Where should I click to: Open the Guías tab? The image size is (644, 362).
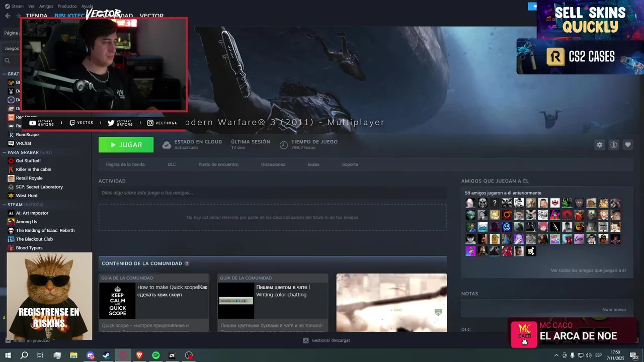[313, 164]
